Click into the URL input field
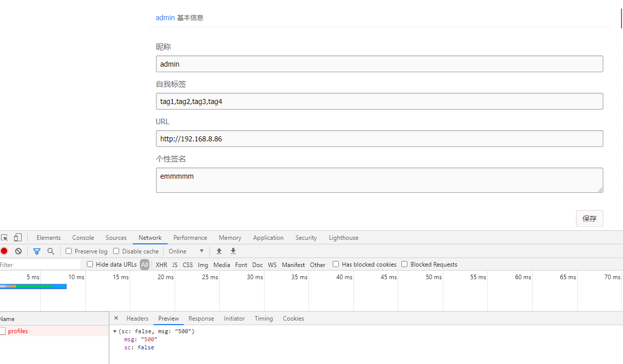 point(379,139)
